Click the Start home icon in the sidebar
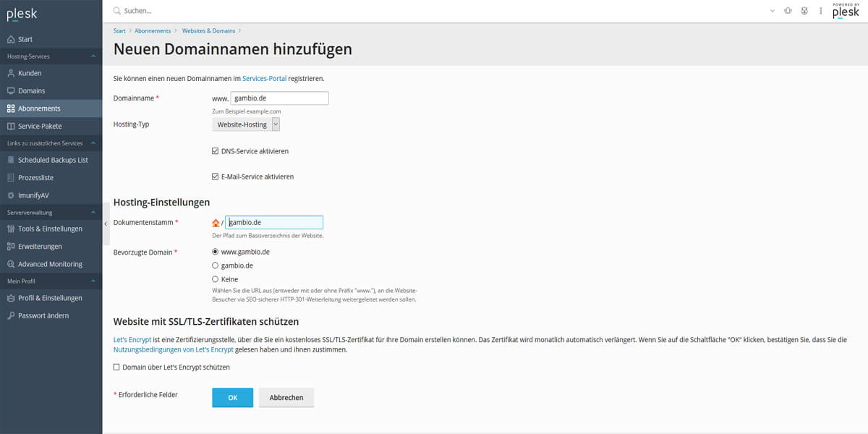Viewport: 868px width, 434px height. tap(11, 39)
